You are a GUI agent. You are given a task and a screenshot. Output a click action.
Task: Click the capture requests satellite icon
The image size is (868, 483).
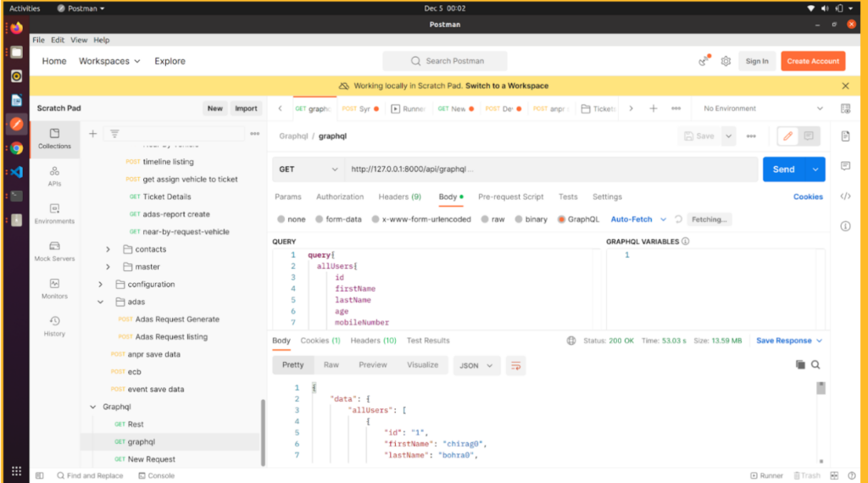704,61
